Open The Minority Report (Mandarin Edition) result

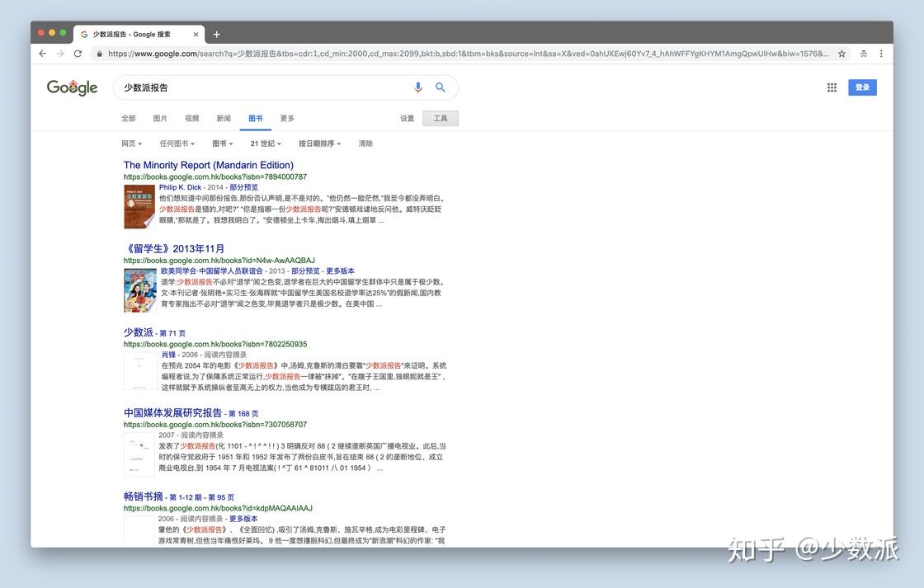tap(209, 165)
